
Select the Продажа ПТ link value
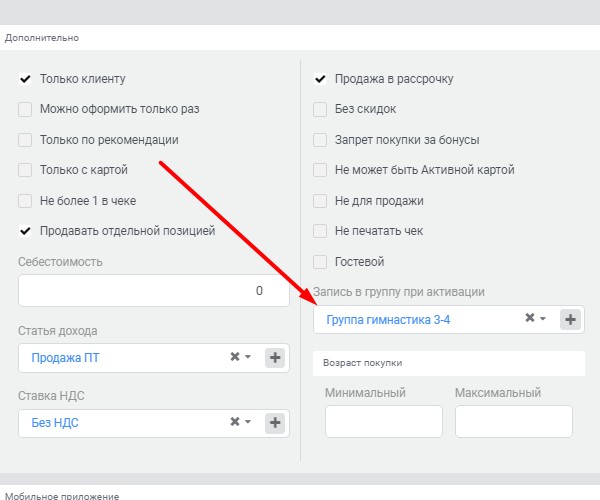click(x=65, y=358)
